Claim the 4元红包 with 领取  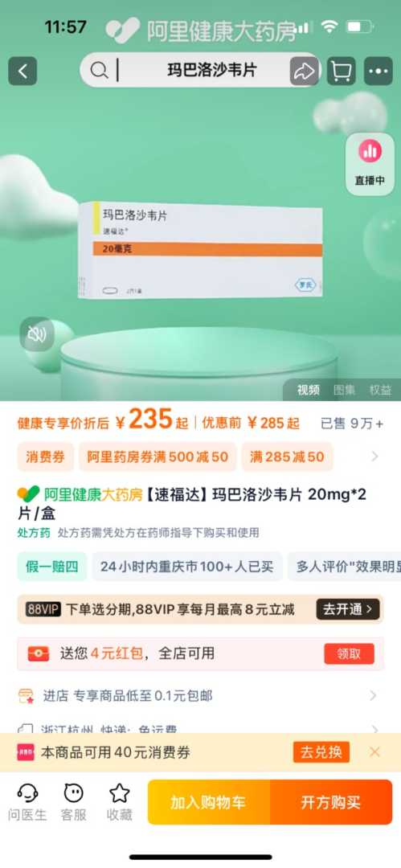click(349, 653)
